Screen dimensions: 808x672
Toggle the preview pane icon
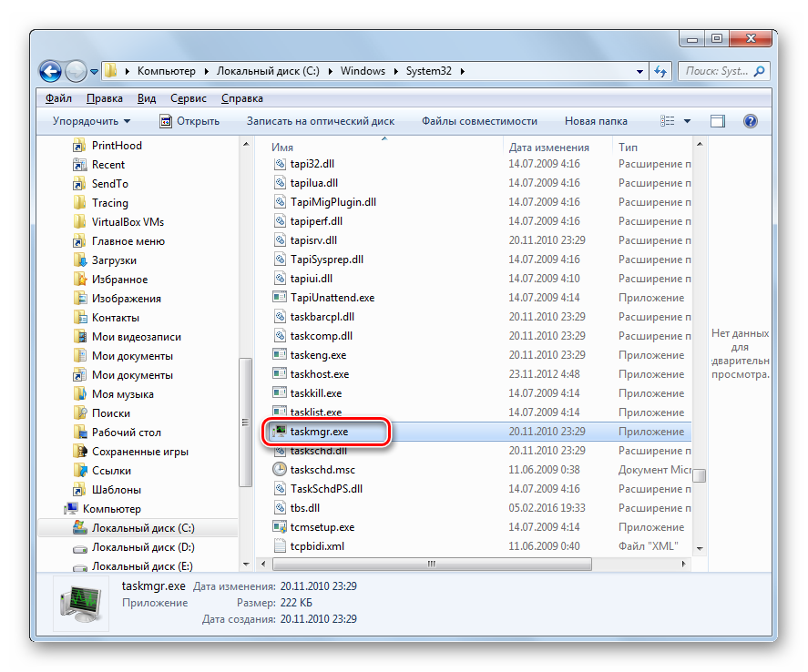pyautogui.click(x=718, y=121)
